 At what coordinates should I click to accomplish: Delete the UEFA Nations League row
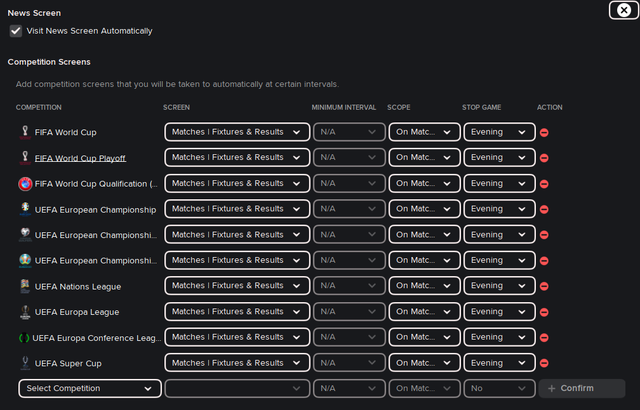[544, 286]
